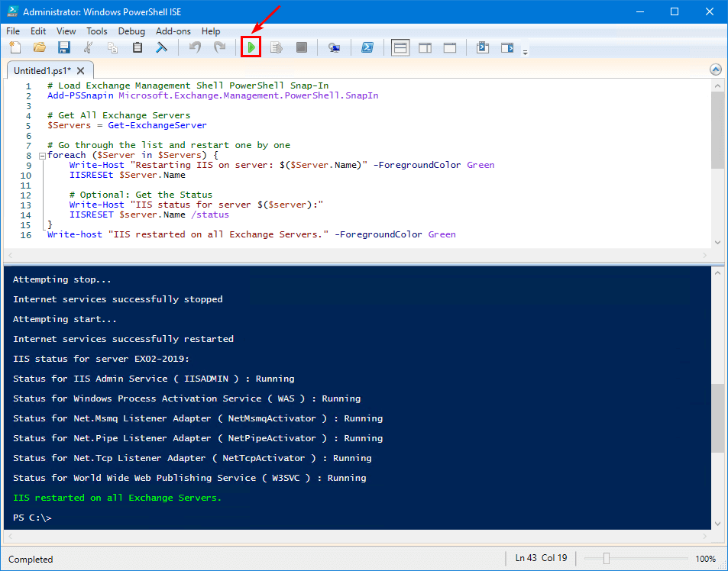Maximize the script pane
This screenshot has width=728, height=571.
pyautogui.click(x=450, y=48)
